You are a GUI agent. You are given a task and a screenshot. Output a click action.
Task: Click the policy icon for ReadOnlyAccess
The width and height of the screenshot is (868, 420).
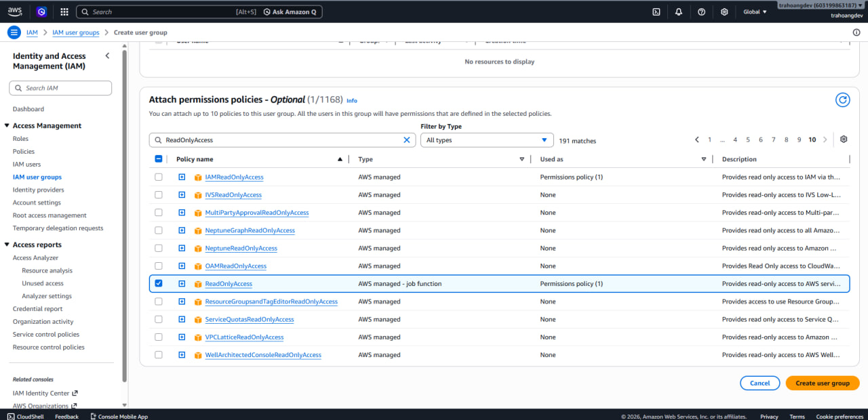coord(198,284)
